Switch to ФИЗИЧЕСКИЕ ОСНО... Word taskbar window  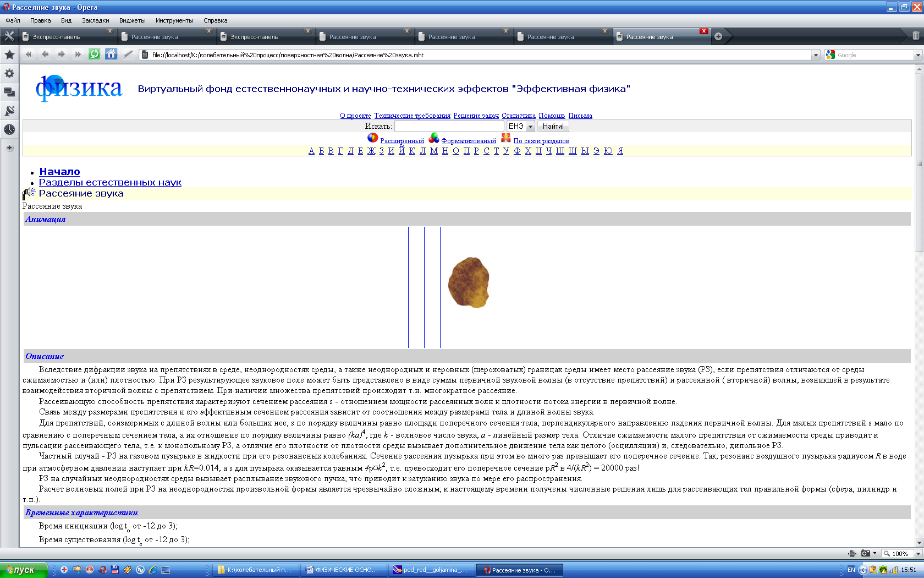click(344, 570)
